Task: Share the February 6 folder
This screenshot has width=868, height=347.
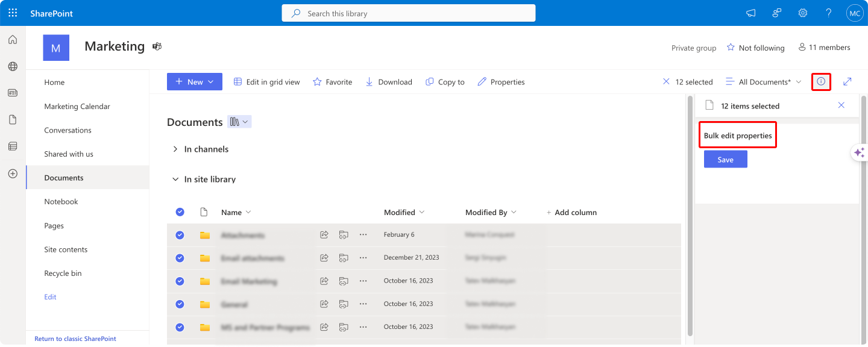Action: (x=324, y=235)
